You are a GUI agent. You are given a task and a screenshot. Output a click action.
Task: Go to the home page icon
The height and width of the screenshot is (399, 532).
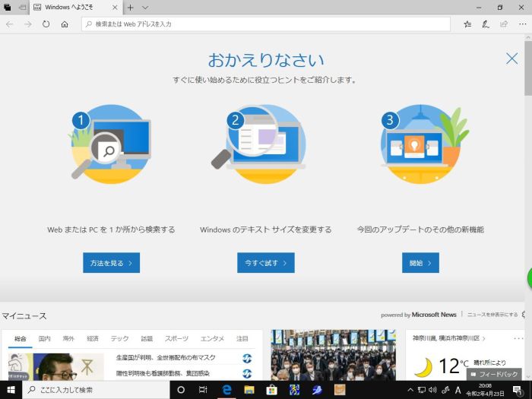tap(65, 24)
